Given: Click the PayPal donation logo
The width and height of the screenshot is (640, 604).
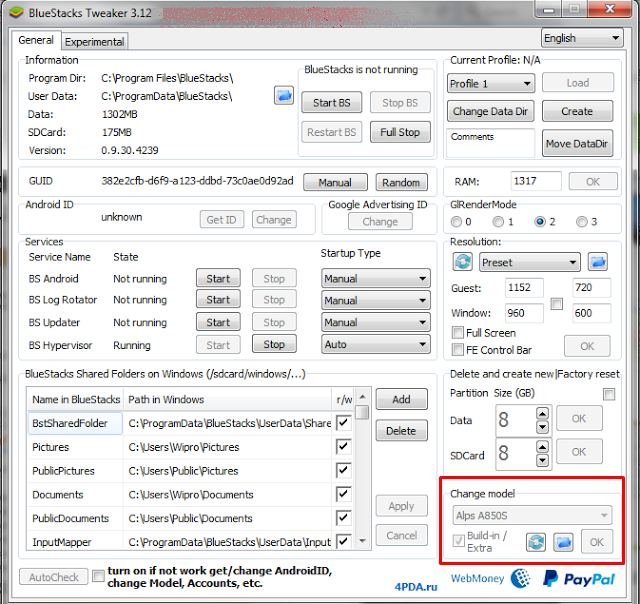Looking at the screenshot, I should (x=579, y=579).
